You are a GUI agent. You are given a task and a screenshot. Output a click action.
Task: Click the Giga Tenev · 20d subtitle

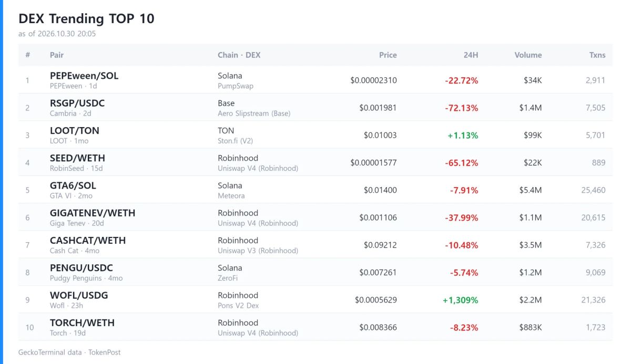77,223
